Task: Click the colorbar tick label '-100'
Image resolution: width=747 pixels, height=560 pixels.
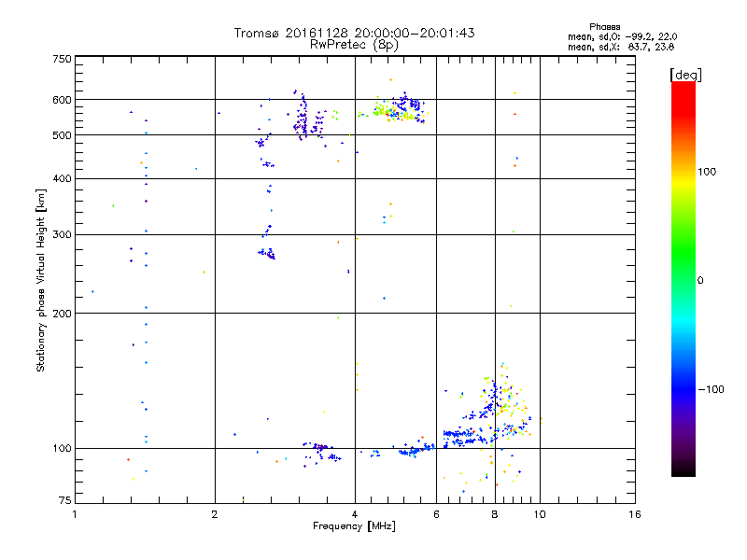Action: click(712, 389)
